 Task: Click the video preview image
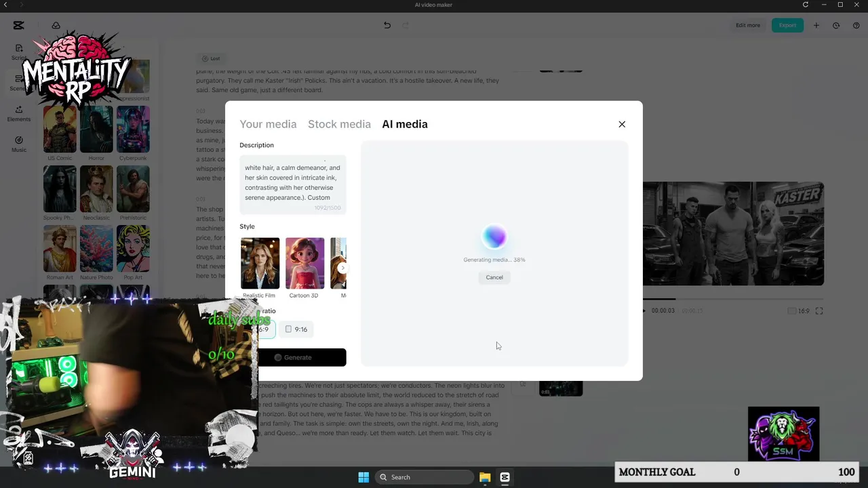pos(733,234)
